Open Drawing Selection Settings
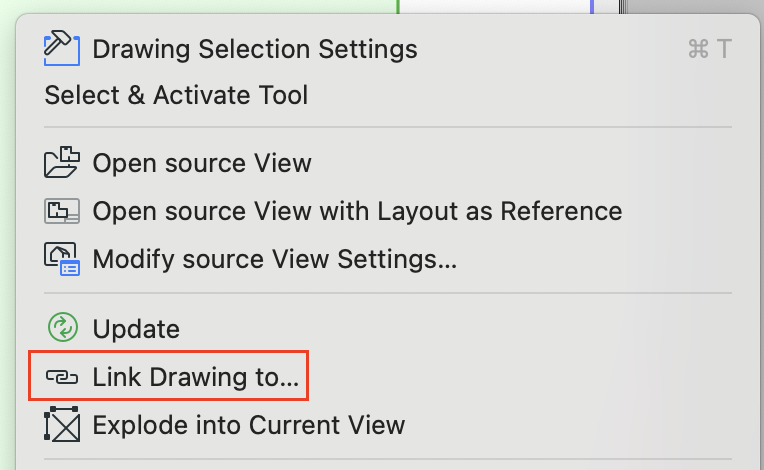The image size is (764, 470). (255, 48)
